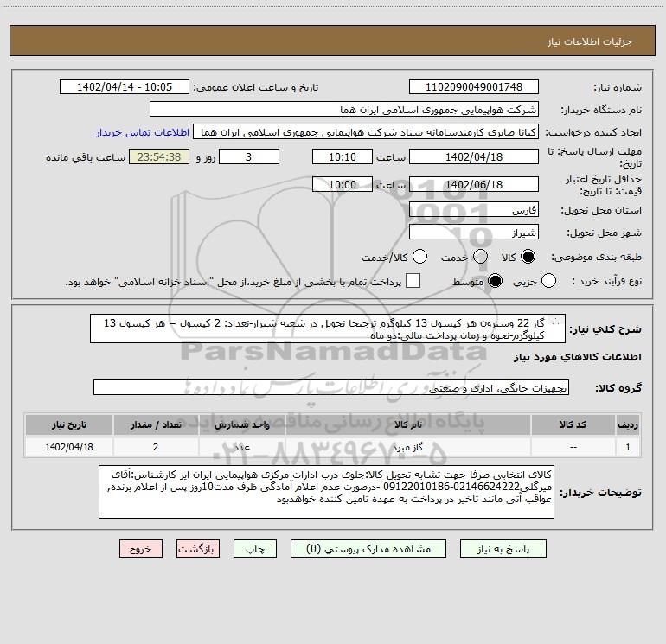
Task: Click the row number cell 1
Action: pyautogui.click(x=628, y=447)
